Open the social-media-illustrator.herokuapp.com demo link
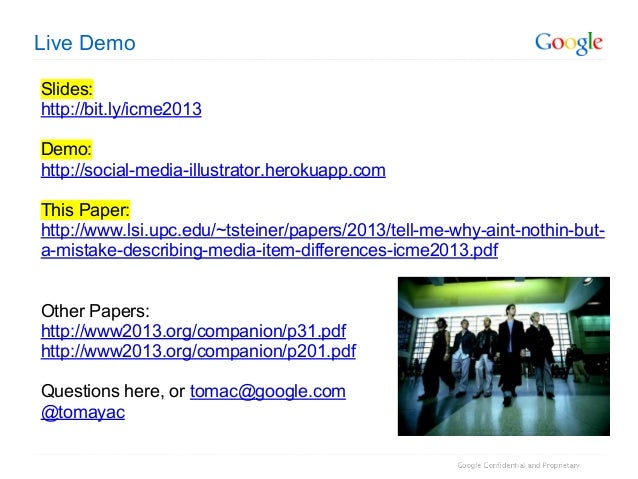This screenshot has height=479, width=638. pyautogui.click(x=213, y=170)
